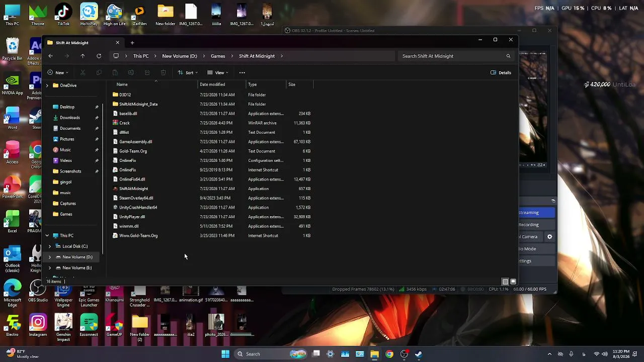Screen dimensions: 644x362
Task: Expand New Volume (D:) in navigation pane
Action: 50,257
